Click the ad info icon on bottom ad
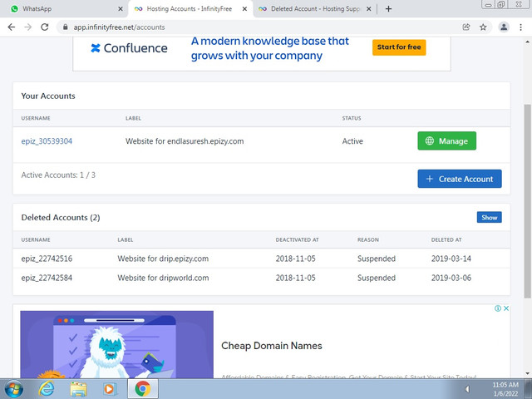The height and width of the screenshot is (399, 532). (x=498, y=308)
